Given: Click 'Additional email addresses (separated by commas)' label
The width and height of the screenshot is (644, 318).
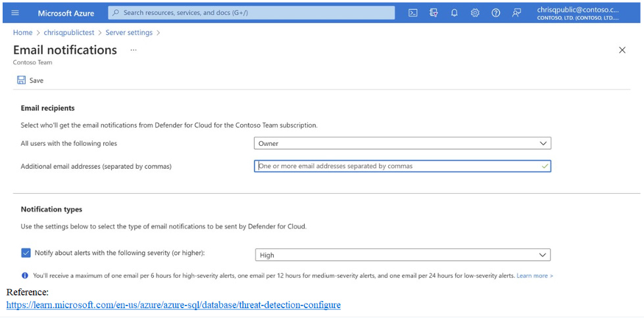Looking at the screenshot, I should point(96,166).
